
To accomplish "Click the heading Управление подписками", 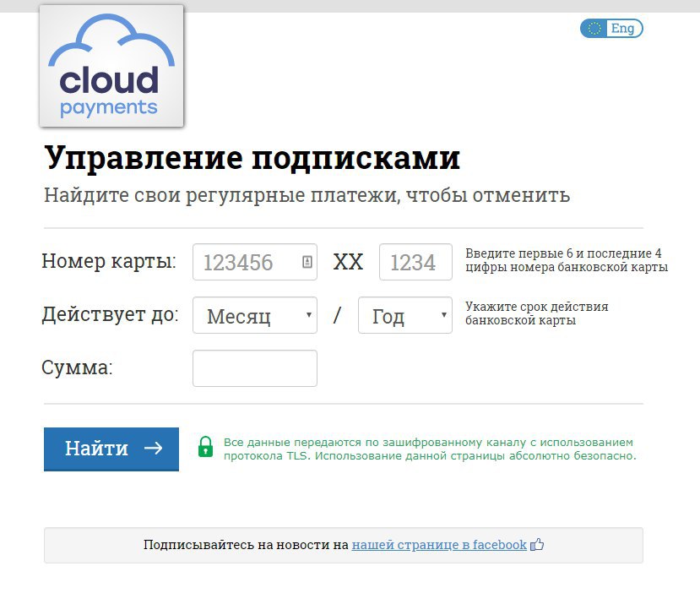I will pyautogui.click(x=252, y=158).
